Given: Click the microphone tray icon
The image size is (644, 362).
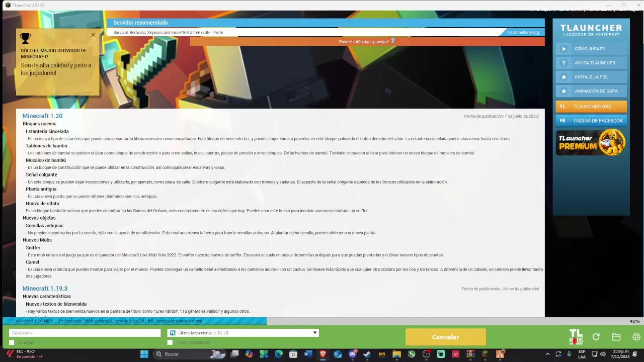Looking at the screenshot, I should [x=569, y=354].
